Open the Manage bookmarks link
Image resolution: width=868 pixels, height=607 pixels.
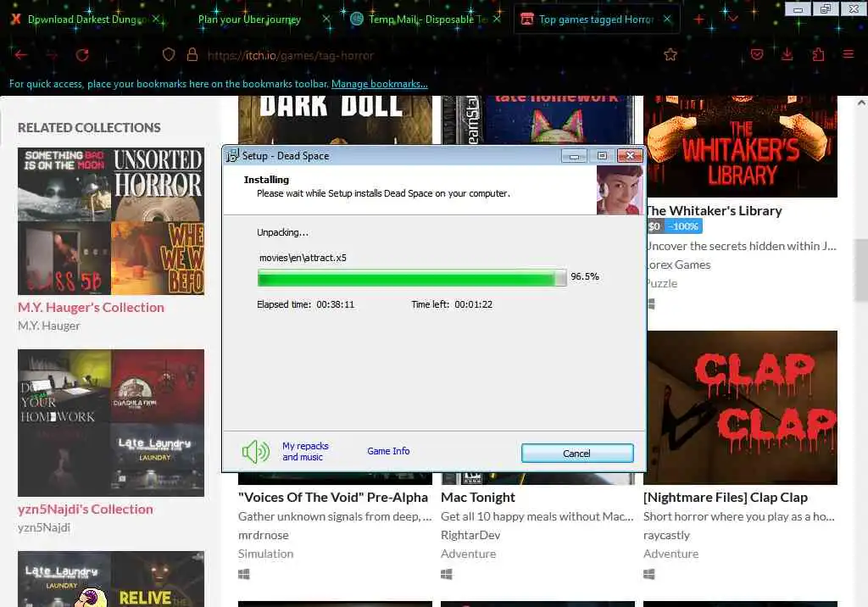[x=379, y=84]
